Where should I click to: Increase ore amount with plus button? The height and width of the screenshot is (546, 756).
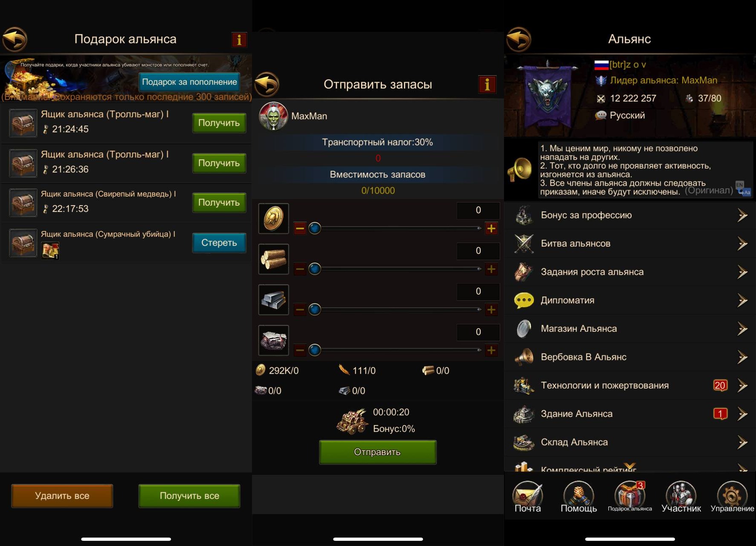click(491, 351)
